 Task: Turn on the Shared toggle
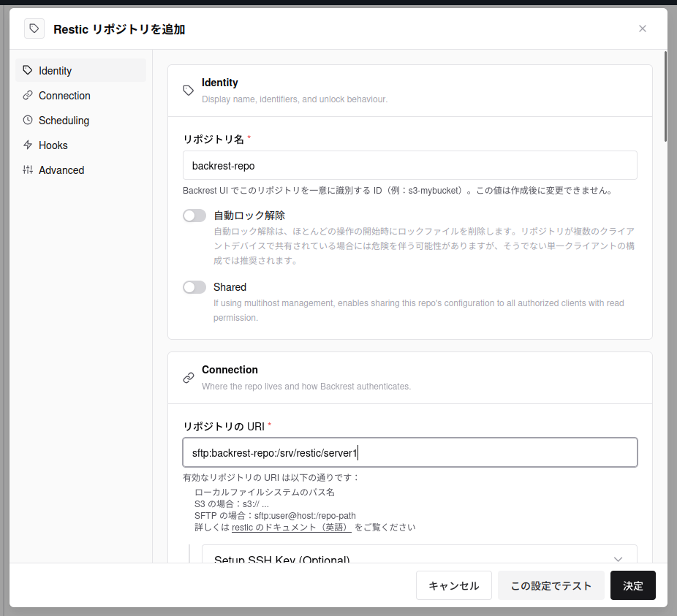coord(194,287)
